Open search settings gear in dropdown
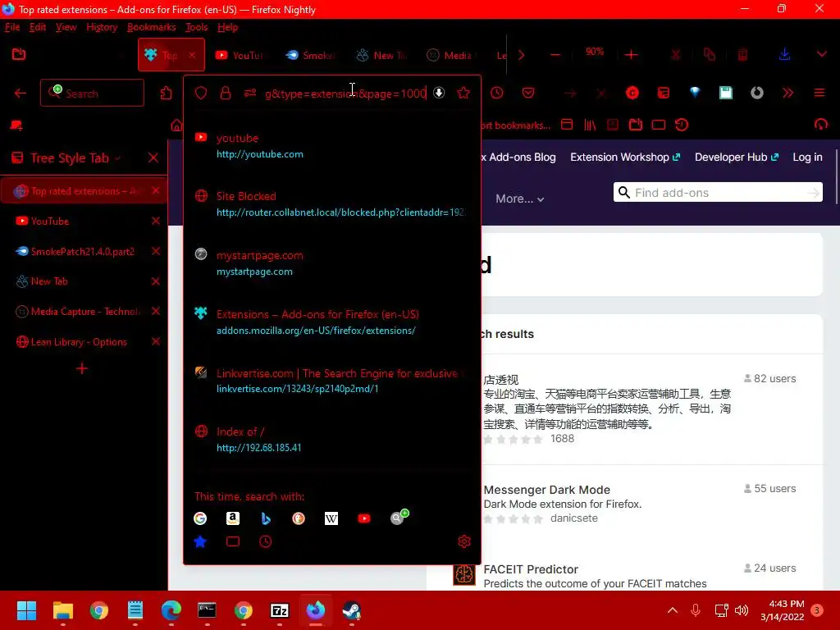This screenshot has height=630, width=840. coord(464,541)
